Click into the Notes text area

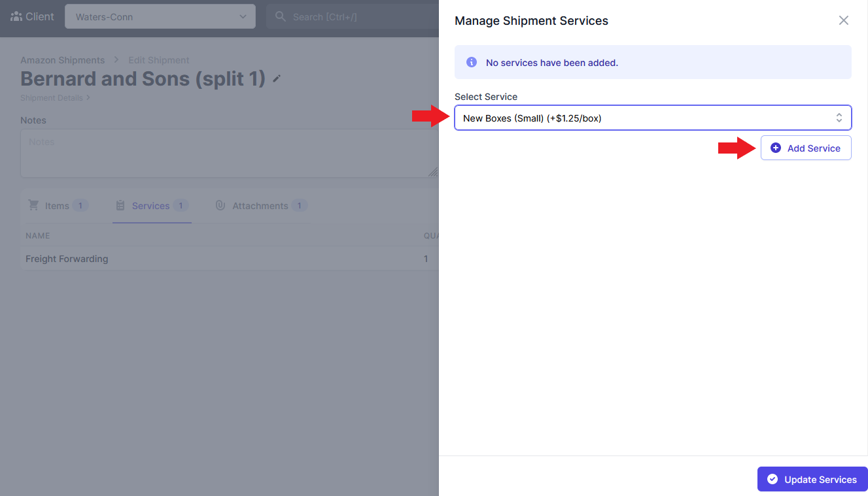230,153
